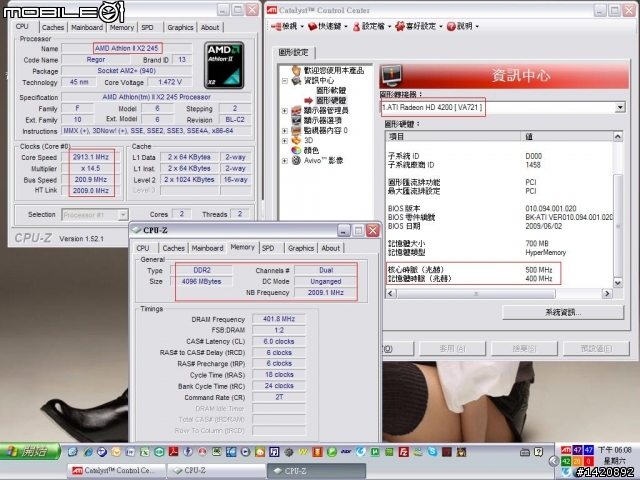Switch to About tab in back CPU-Z window

(210, 27)
